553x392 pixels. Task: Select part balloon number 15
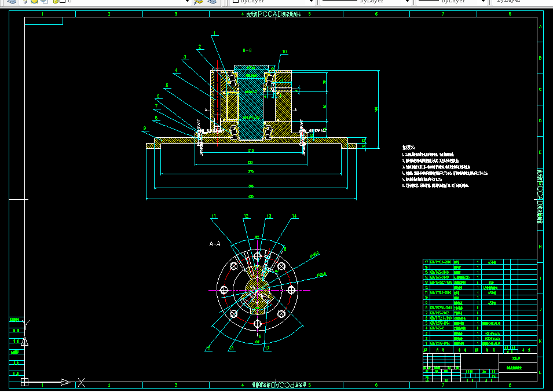(208, 349)
